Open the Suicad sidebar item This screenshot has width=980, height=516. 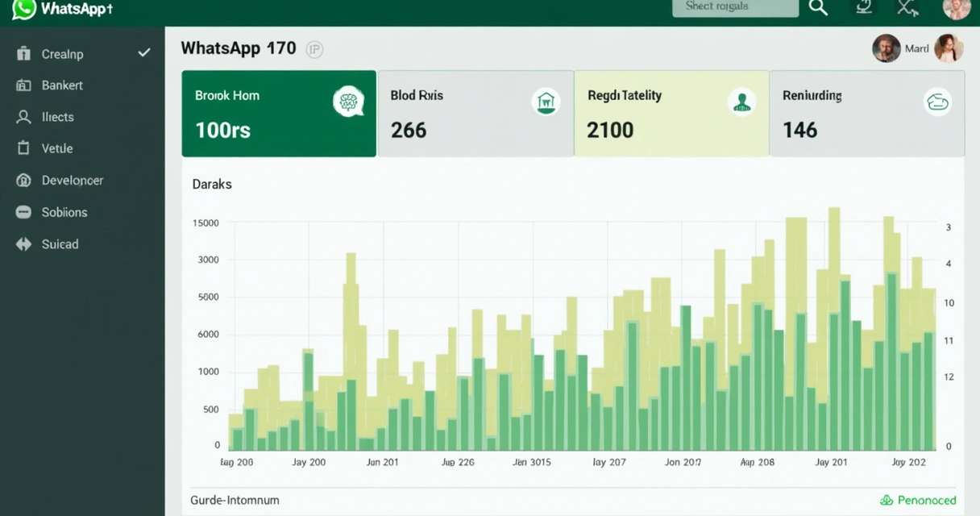82,244
